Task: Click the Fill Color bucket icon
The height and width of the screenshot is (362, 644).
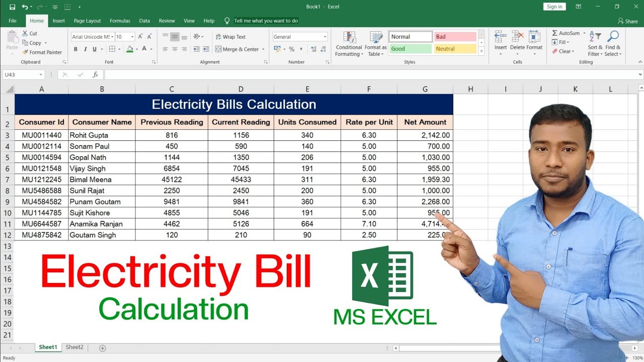Action: tap(130, 49)
